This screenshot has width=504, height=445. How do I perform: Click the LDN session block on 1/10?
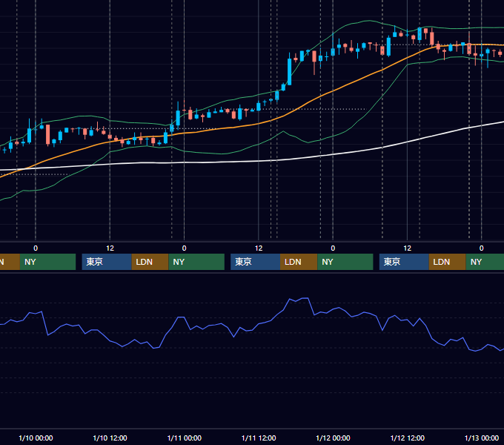pos(150,262)
